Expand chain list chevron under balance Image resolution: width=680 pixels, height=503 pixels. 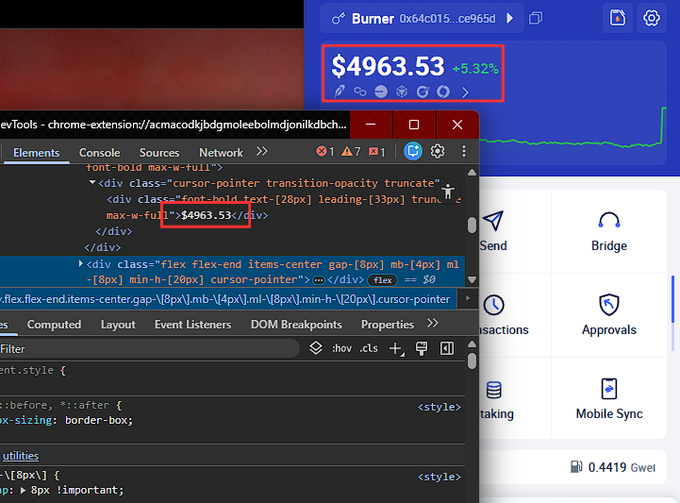[x=465, y=92]
